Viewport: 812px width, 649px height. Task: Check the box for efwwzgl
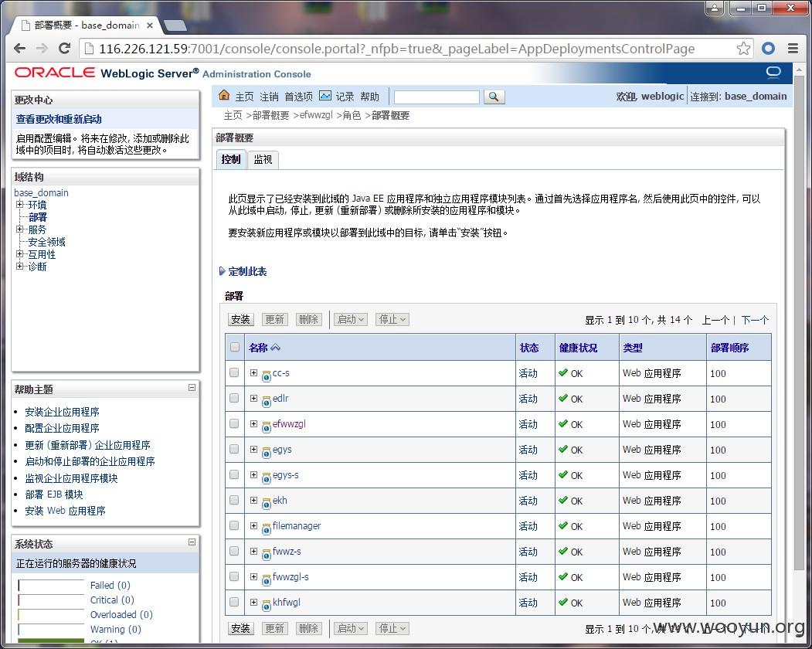(234, 423)
